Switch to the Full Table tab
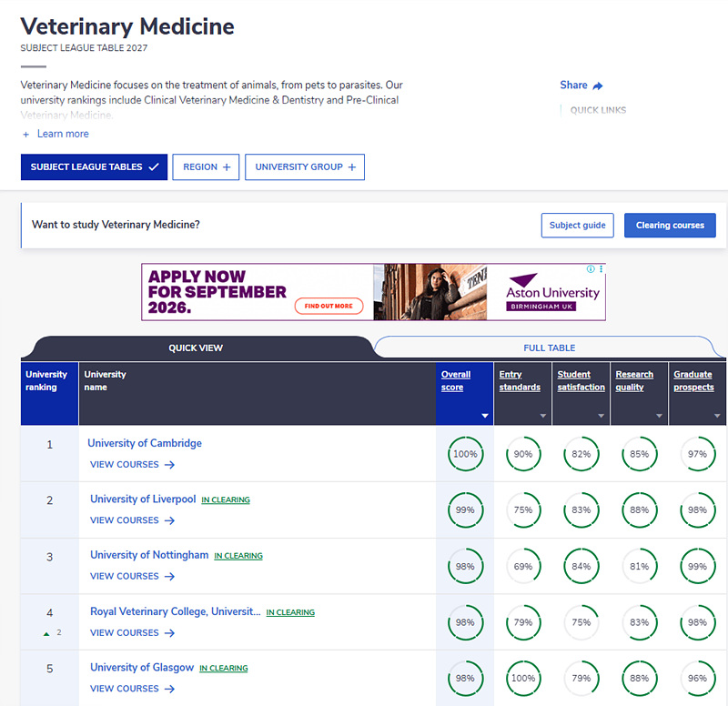The height and width of the screenshot is (706, 728). (x=550, y=348)
